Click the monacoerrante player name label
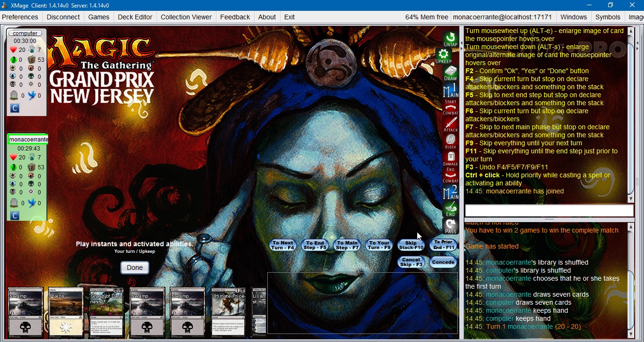Image resolution: width=644 pixels, height=342 pixels. tap(28, 140)
